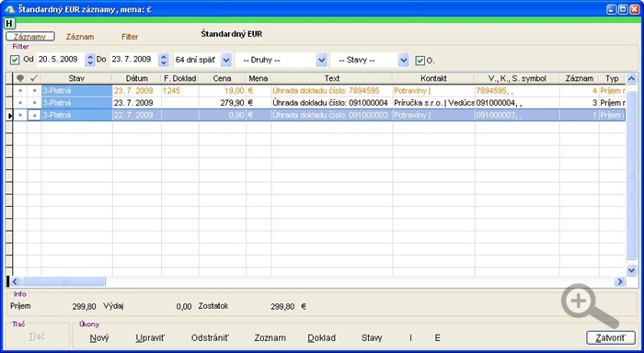Sort by the Cena column header
Viewport: 644px width, 353px height.
coord(223,78)
